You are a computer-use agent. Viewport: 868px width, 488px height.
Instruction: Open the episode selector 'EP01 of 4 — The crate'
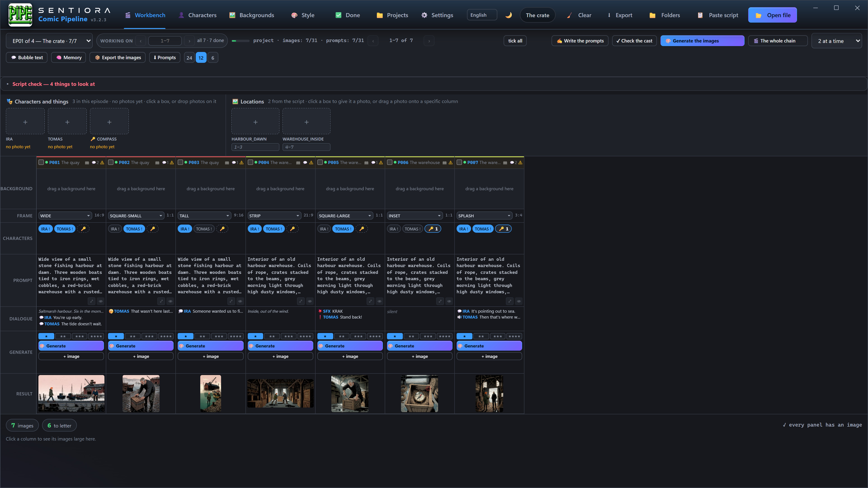tap(49, 41)
